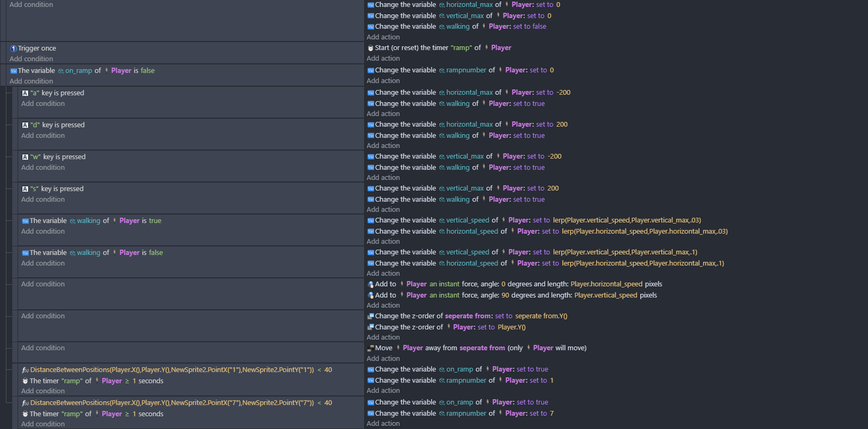Click the Trigger once condition icon

point(13,48)
